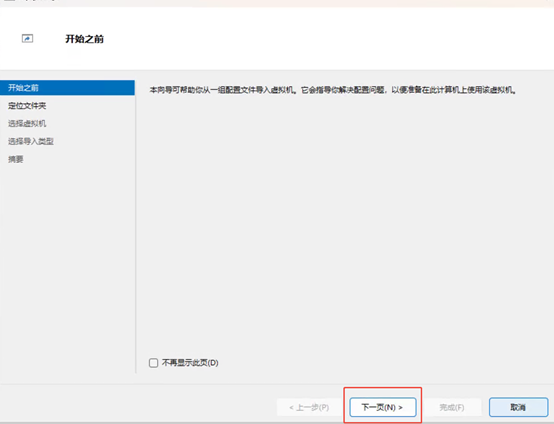Go to the 定位文件夹 step
554x424 pixels.
[27, 106]
